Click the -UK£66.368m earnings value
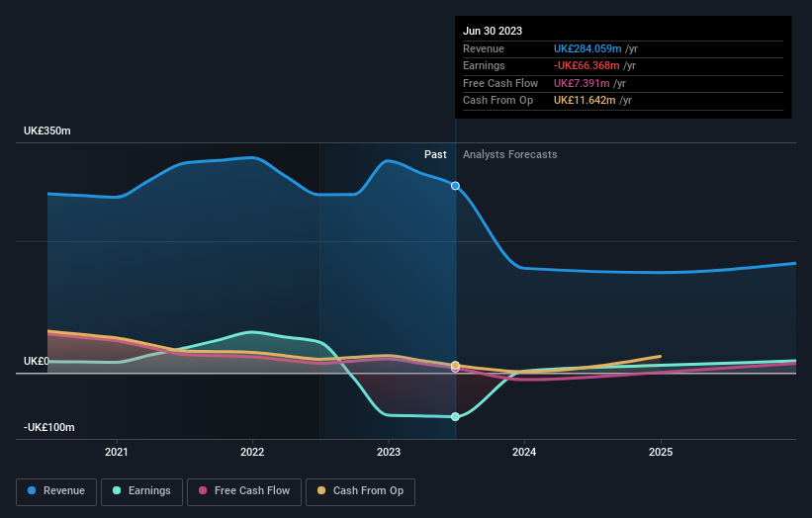This screenshot has width=812, height=518. 586,65
